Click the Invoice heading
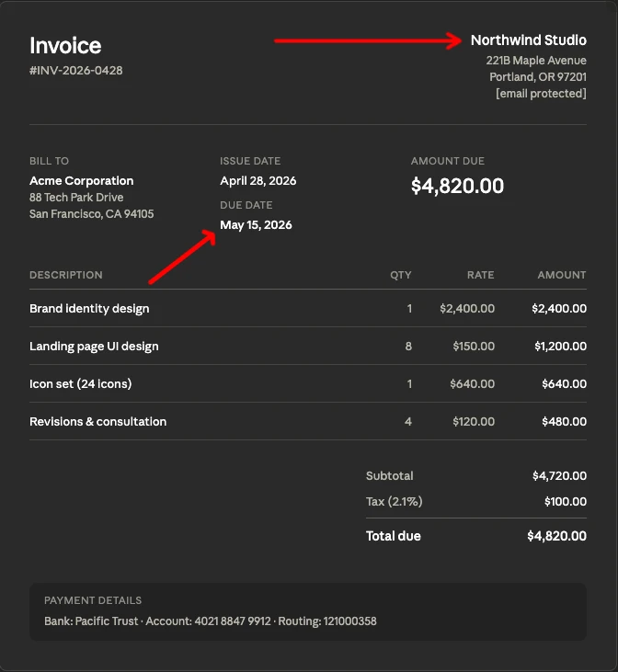The height and width of the screenshot is (672, 618). coord(65,45)
